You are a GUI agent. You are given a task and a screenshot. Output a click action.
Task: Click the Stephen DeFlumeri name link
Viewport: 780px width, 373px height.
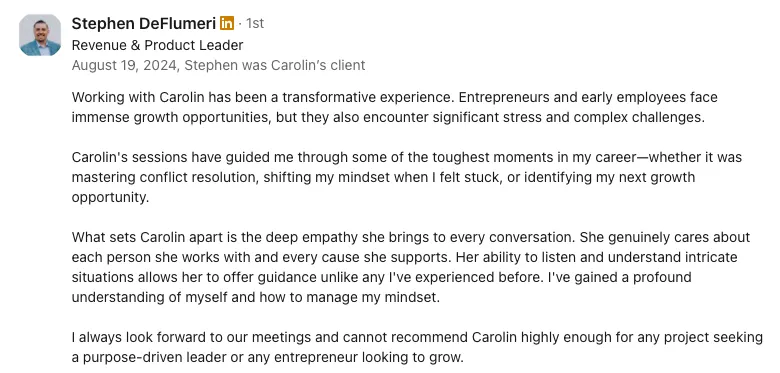click(144, 23)
